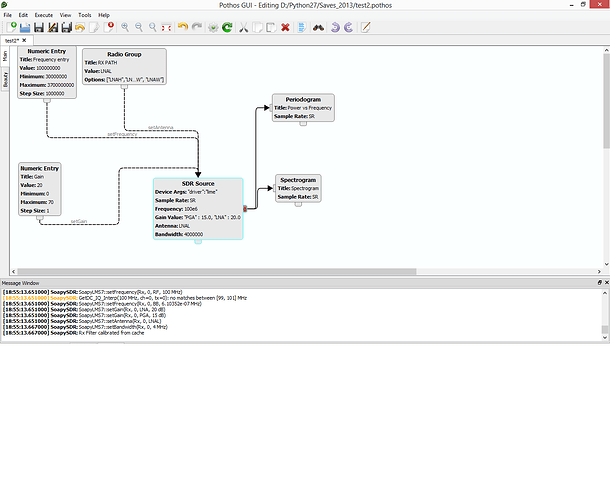
Task: Click the gear icon in the toolbar
Action: [212, 27]
